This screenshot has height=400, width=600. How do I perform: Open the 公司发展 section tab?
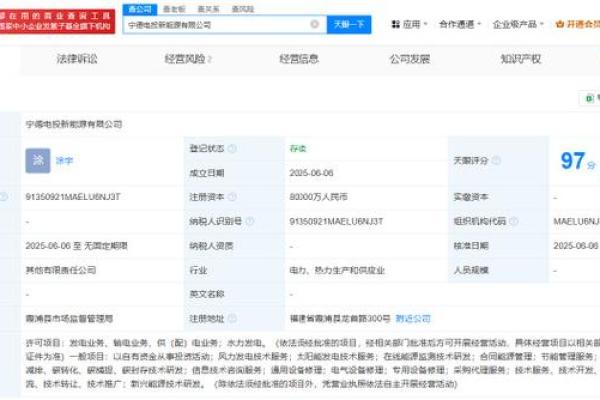click(x=410, y=59)
